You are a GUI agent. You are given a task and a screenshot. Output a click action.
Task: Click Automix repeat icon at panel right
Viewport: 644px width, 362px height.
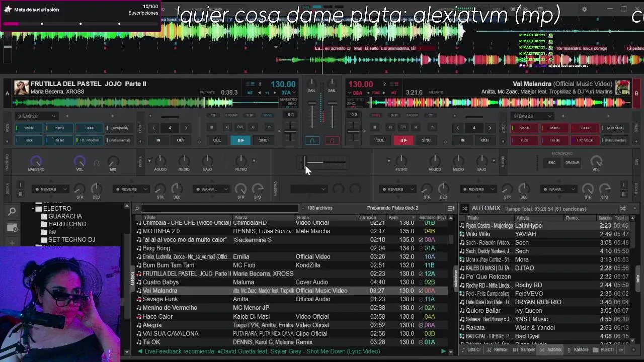[x=623, y=208]
